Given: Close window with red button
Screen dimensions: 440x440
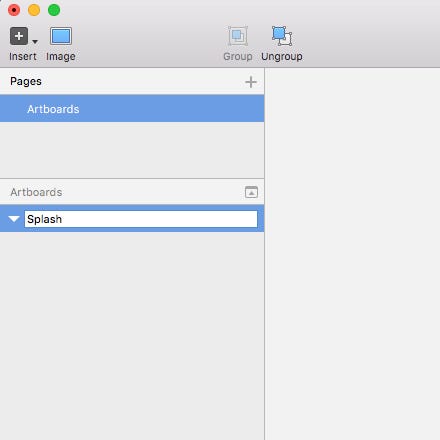Looking at the screenshot, I should click(14, 10).
